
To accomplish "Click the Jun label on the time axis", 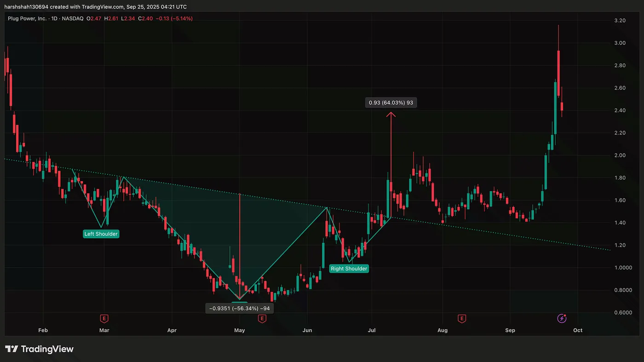I will tap(307, 330).
